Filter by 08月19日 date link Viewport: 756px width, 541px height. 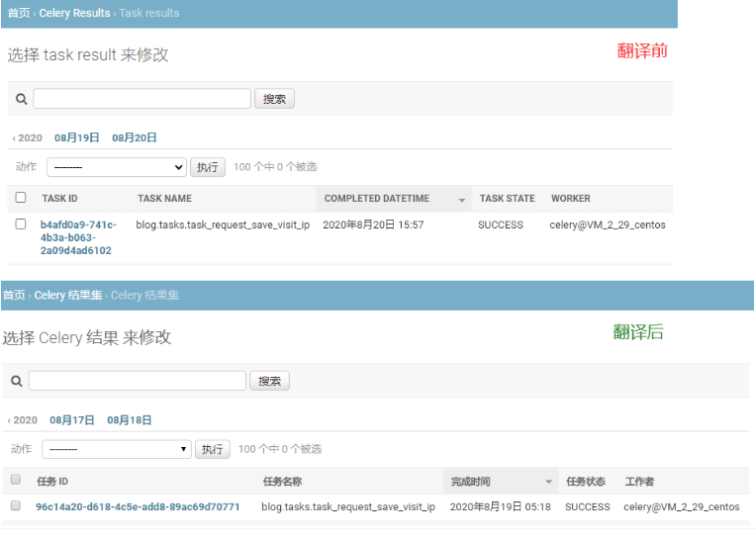click(76, 137)
